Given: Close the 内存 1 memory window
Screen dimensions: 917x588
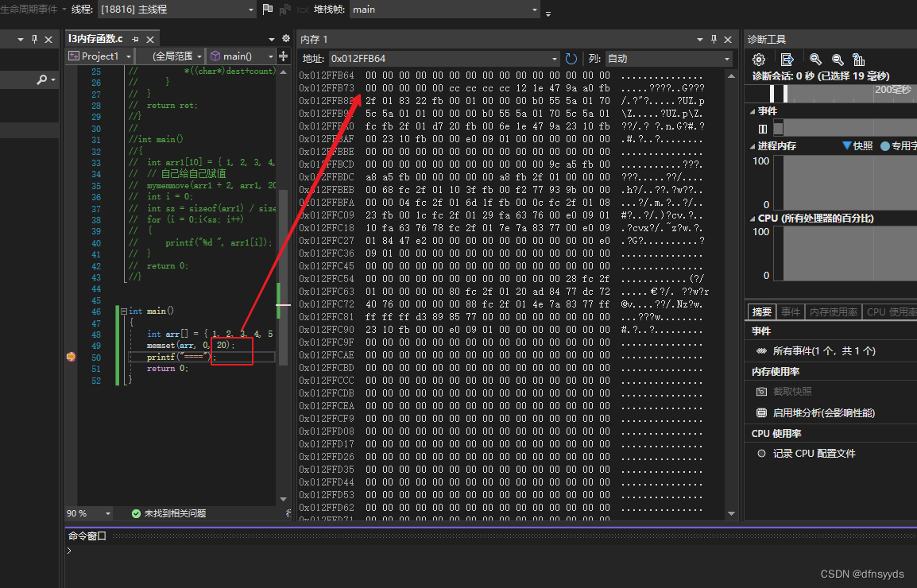Looking at the screenshot, I should point(728,39).
